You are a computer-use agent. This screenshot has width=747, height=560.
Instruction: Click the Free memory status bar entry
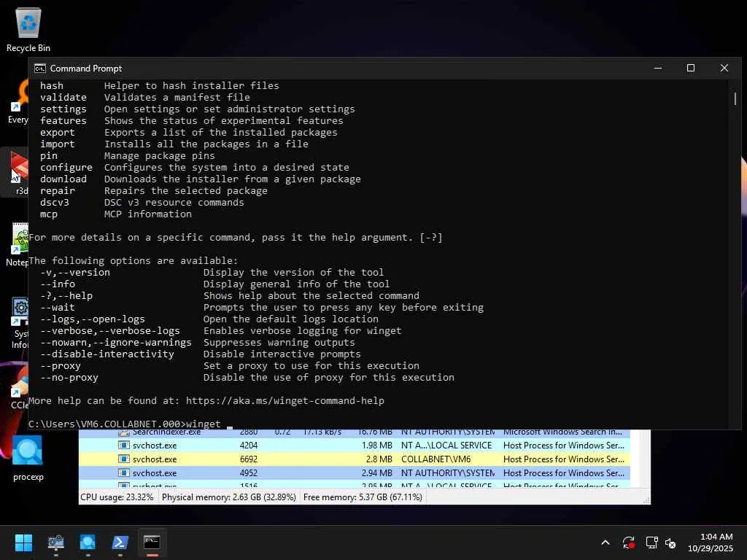coord(363,497)
